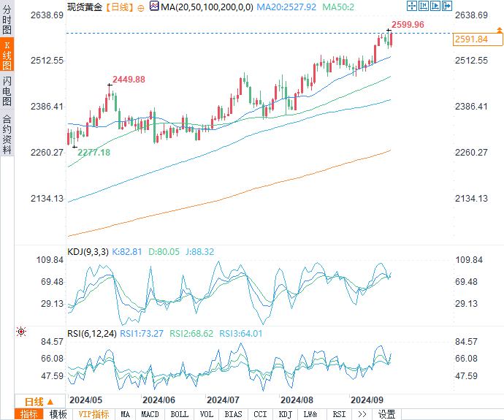Choose the VOL indicator button
The width and height of the screenshot is (504, 420).
[x=207, y=414]
